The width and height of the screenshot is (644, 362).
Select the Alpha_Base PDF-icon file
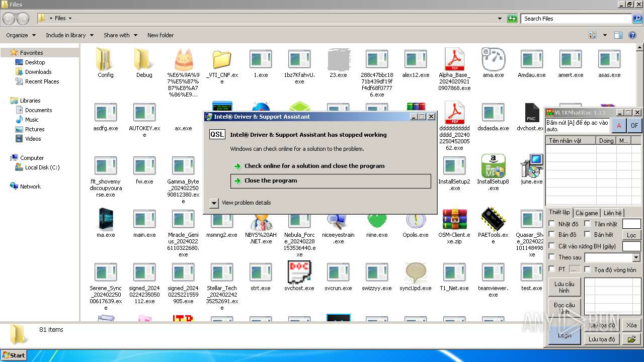tap(454, 69)
